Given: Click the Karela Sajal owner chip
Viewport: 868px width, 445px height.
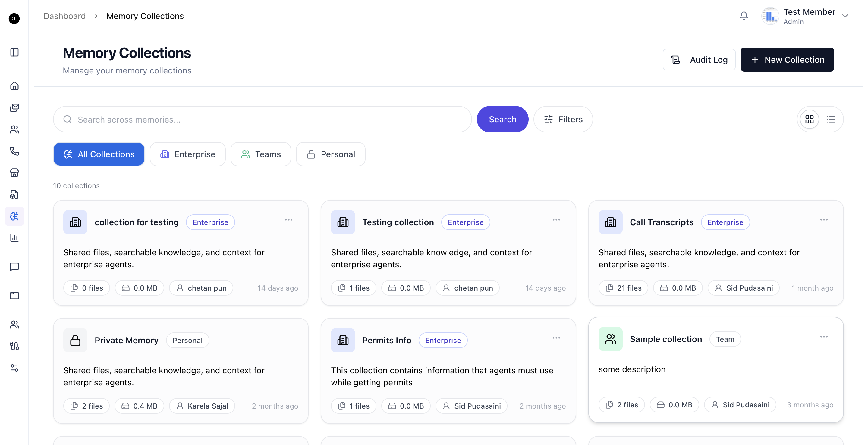Looking at the screenshot, I should tap(202, 406).
